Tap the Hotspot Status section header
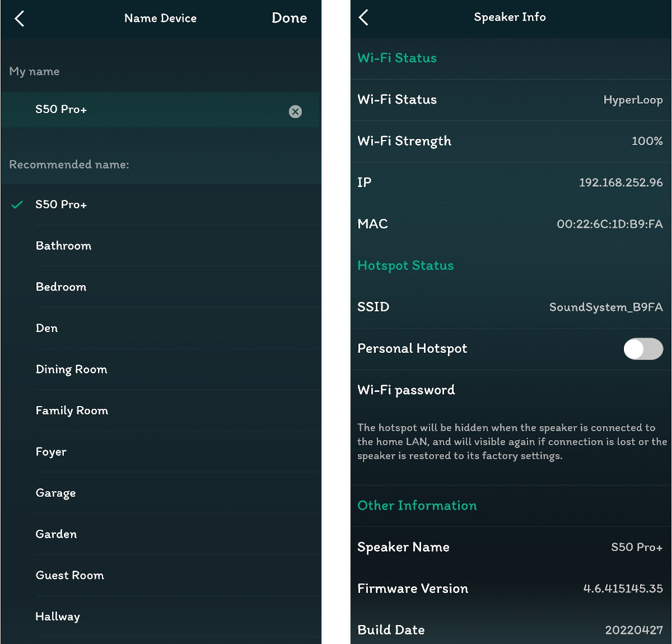The image size is (672, 644). pyautogui.click(x=405, y=265)
